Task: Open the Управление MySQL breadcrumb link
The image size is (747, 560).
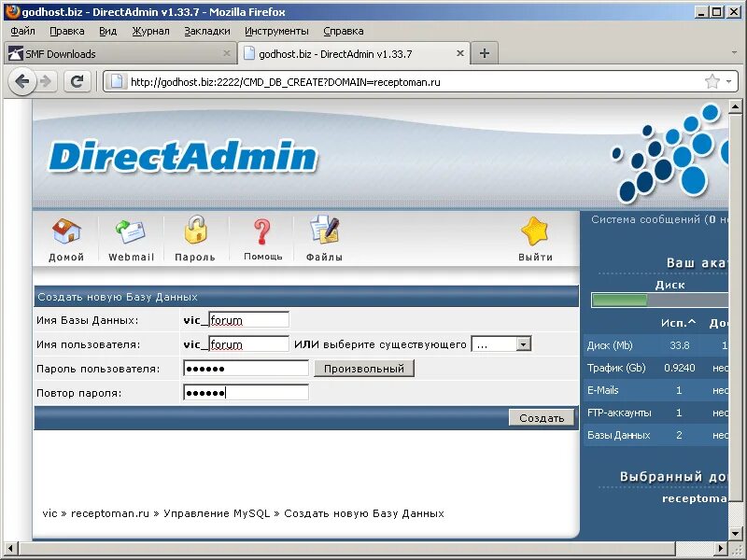Action: click(217, 513)
